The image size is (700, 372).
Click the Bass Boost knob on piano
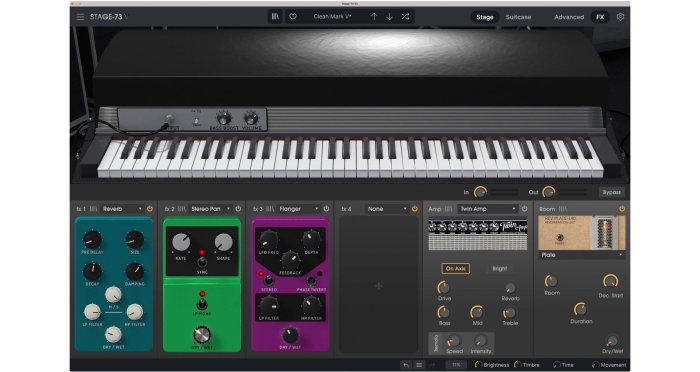coord(224,118)
